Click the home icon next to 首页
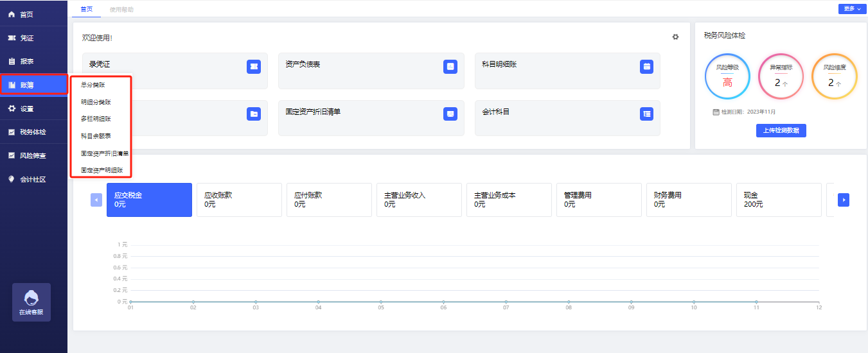 (x=12, y=14)
